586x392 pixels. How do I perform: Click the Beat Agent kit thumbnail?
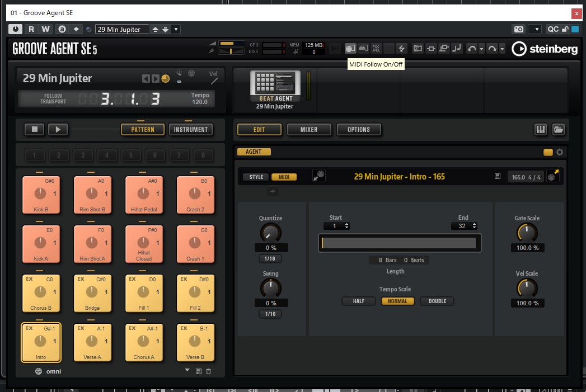tap(275, 86)
